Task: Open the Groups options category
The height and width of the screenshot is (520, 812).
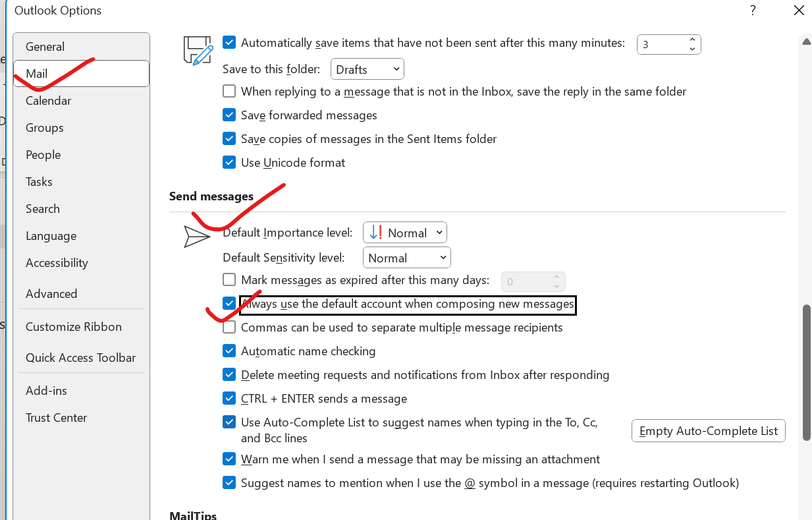Action: pyautogui.click(x=81, y=128)
